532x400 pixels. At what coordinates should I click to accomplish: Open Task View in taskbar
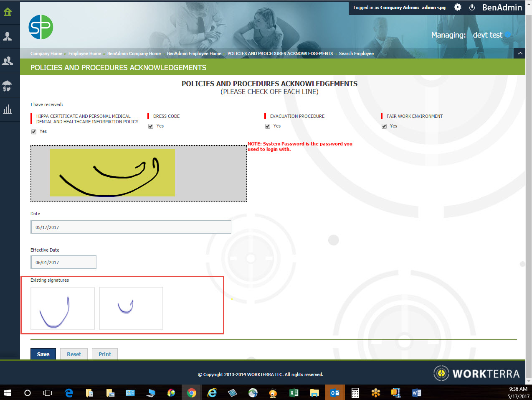[48, 392]
